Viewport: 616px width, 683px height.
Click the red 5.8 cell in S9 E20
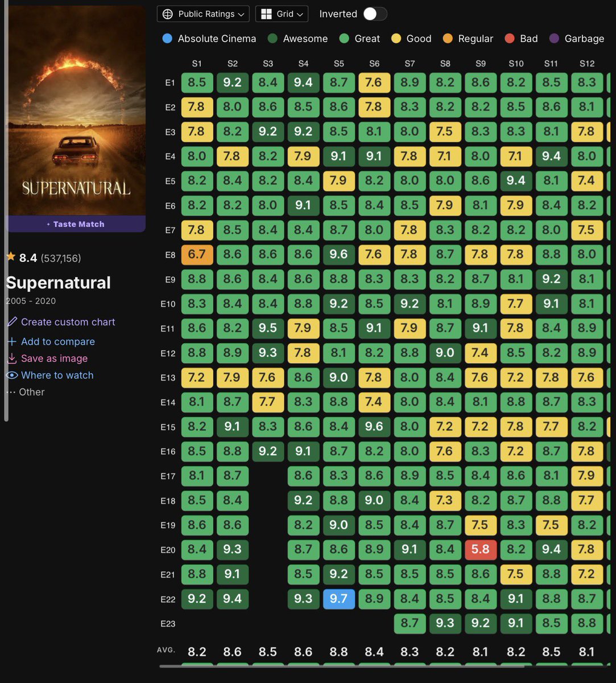[481, 549]
